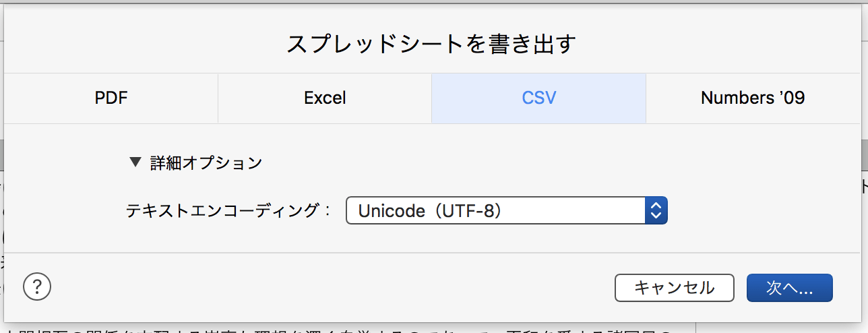The image size is (868, 333).
Task: Select the CSV export tab
Action: (539, 98)
